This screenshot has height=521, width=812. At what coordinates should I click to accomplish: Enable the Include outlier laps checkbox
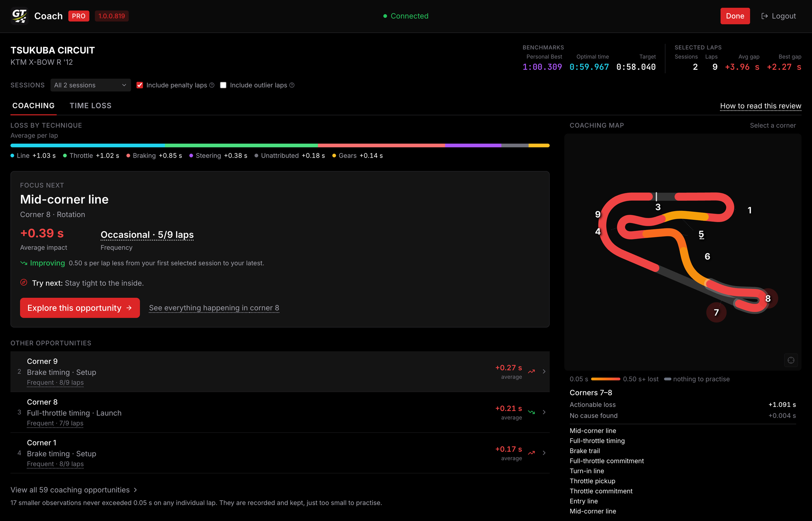click(x=223, y=85)
